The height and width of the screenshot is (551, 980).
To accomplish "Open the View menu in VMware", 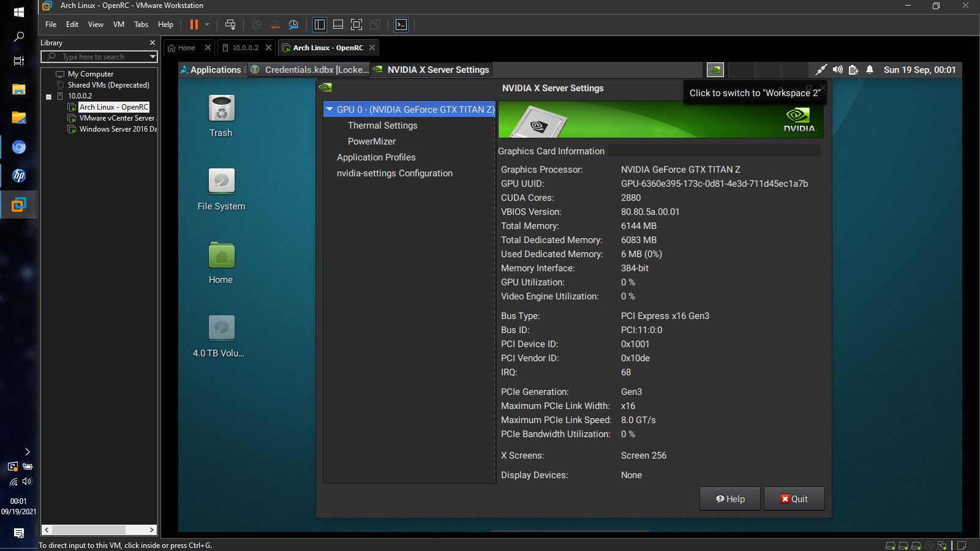I will 96,24.
